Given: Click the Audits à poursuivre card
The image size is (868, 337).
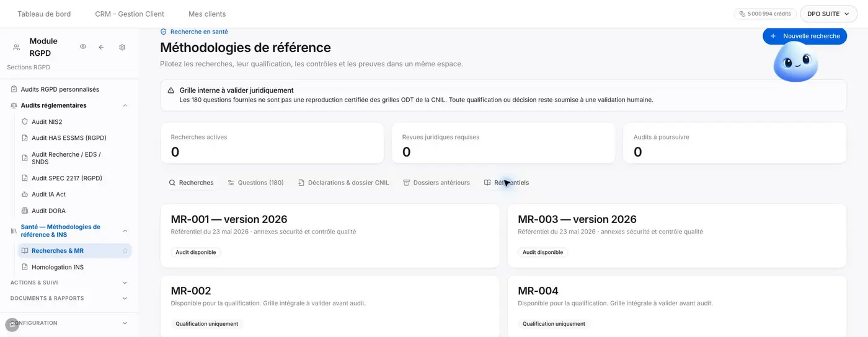Looking at the screenshot, I should 735,143.
